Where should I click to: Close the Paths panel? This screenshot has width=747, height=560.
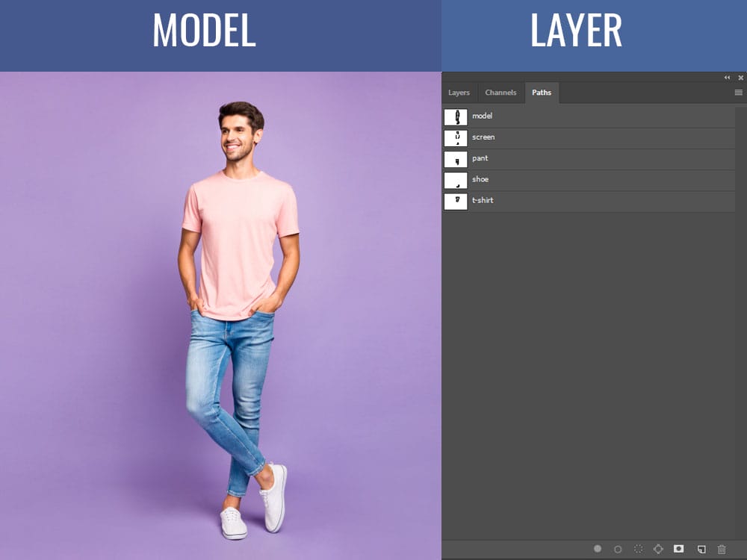coord(741,77)
